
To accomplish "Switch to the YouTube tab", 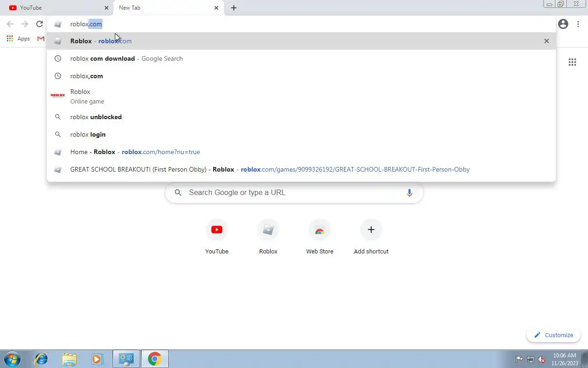I will pyautogui.click(x=57, y=8).
